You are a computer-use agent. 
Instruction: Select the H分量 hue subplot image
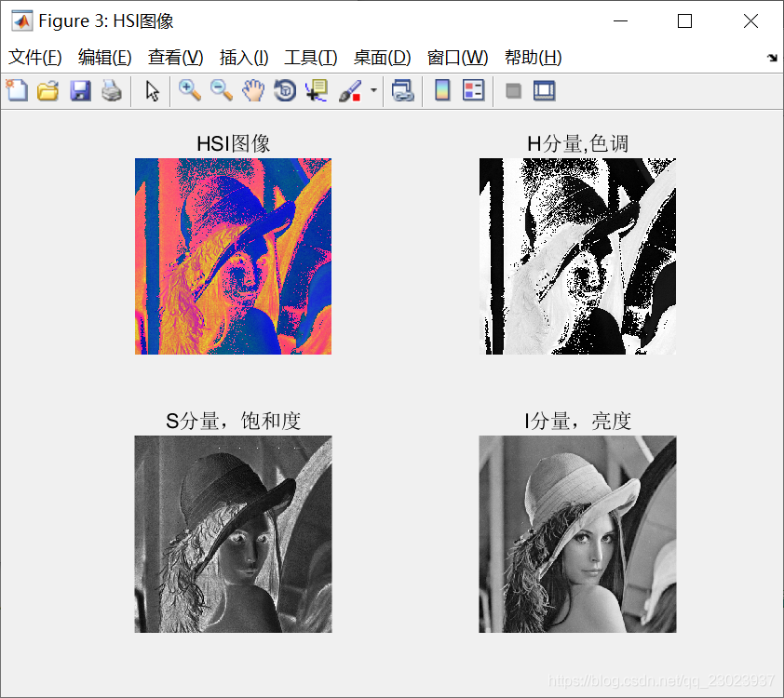(x=577, y=256)
